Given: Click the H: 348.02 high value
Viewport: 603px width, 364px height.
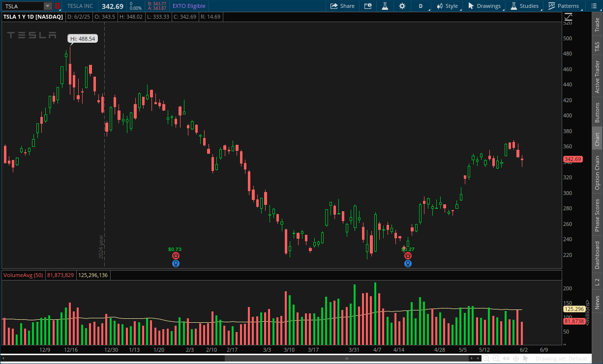Looking at the screenshot, I should point(130,17).
